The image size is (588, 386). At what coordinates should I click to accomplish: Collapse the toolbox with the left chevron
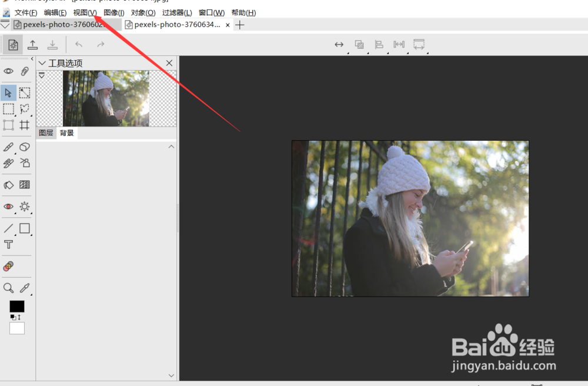click(x=32, y=59)
